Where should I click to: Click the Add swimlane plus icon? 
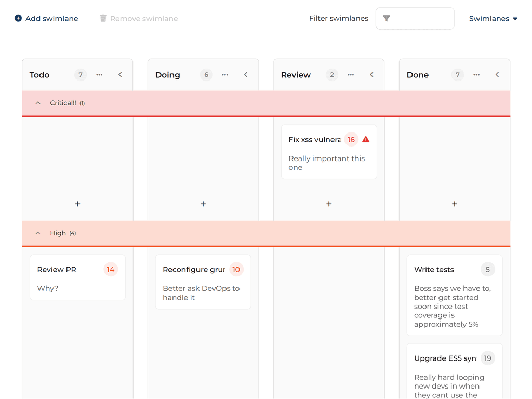[18, 18]
